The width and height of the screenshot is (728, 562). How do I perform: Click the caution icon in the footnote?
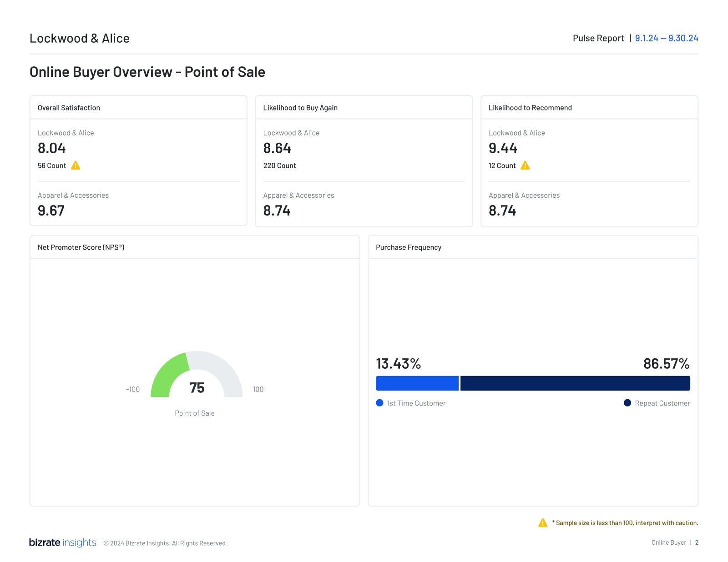[542, 523]
